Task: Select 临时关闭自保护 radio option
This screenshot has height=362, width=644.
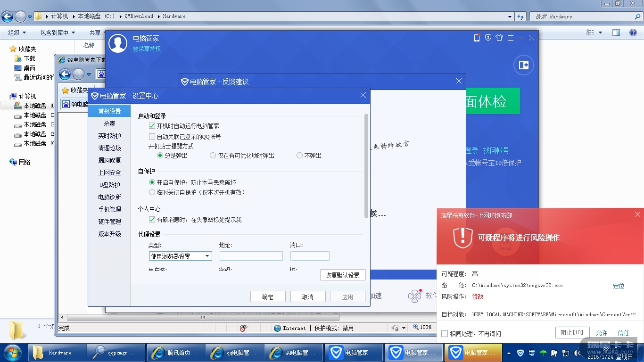Action: point(152,192)
